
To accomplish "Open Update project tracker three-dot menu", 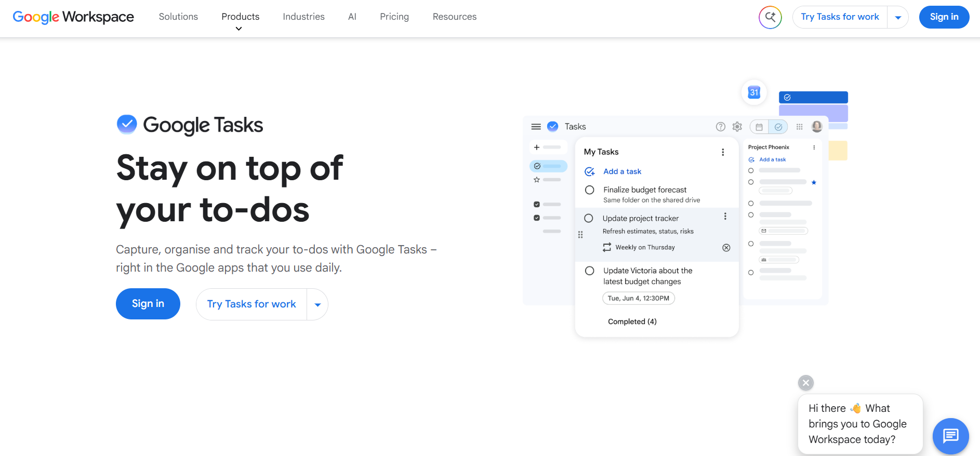I will pos(725,217).
